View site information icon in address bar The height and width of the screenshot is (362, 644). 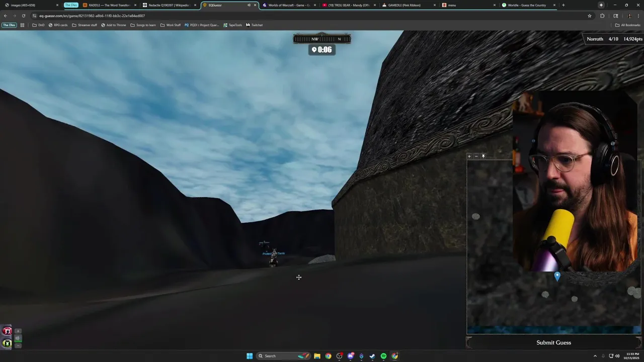(34, 16)
